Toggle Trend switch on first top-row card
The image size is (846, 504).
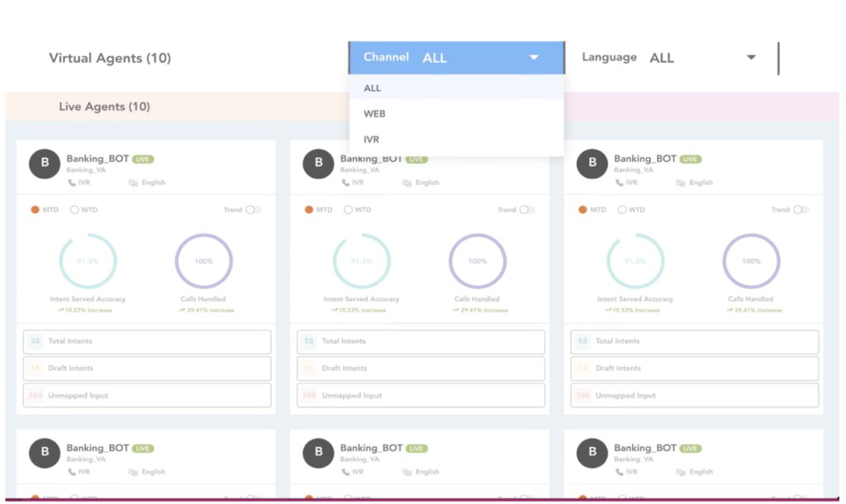tap(254, 210)
